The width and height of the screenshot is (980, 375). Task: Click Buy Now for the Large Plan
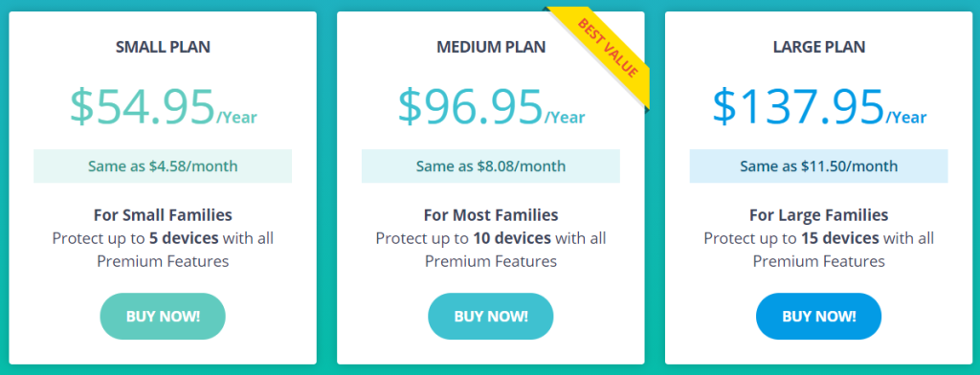[819, 317]
